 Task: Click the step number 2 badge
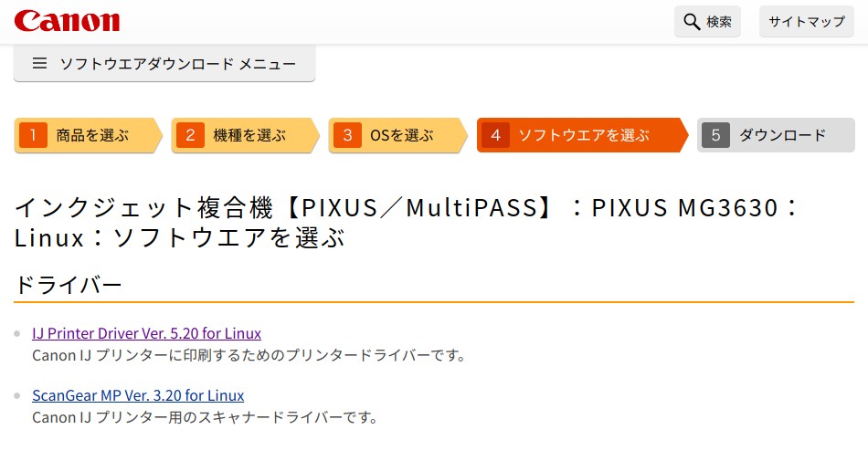190,135
